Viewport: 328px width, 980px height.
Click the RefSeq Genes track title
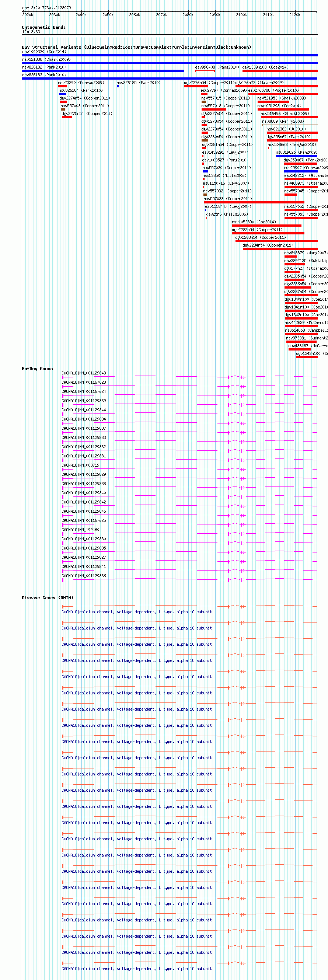[37, 369]
